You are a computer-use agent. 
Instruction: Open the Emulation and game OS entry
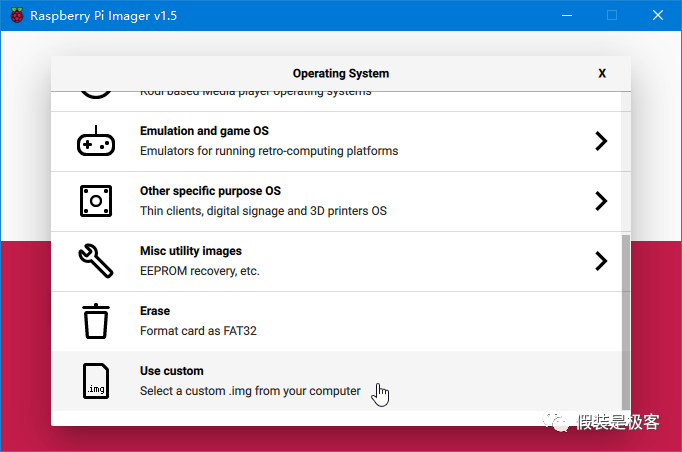tap(336, 141)
